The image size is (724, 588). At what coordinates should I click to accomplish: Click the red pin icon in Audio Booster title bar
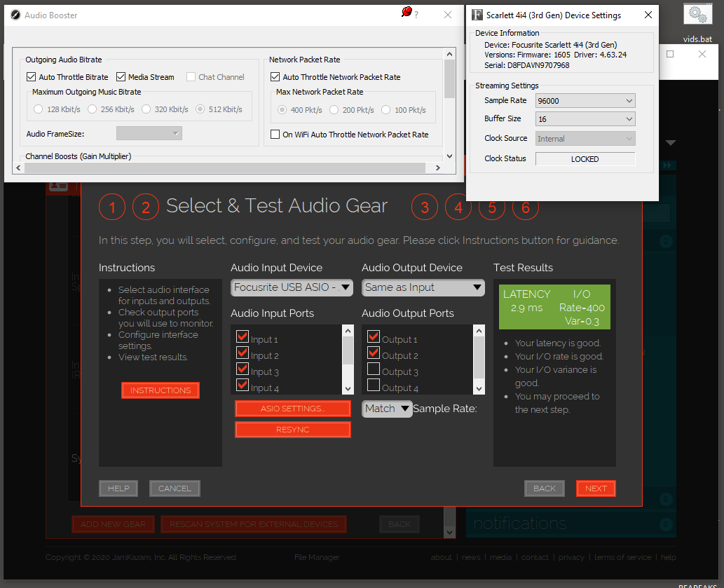pos(407,13)
